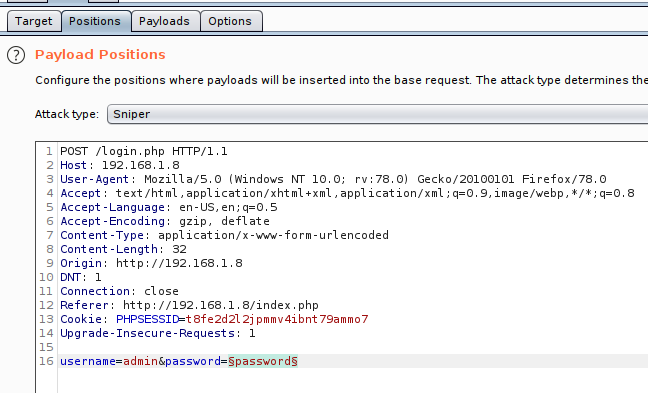The image size is (648, 393).
Task: Click line number 16 in the gutter
Action: 46,362
